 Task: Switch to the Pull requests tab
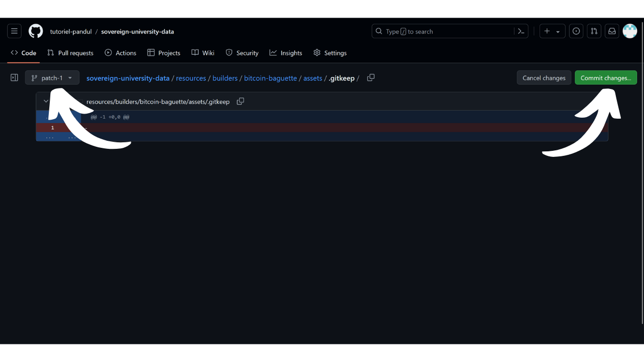[x=70, y=53]
